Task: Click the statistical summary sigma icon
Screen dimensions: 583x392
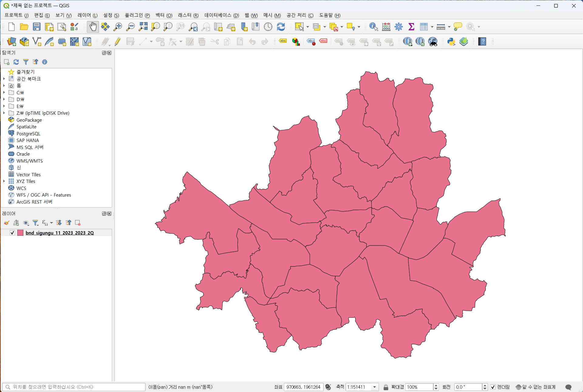Action: (x=411, y=27)
